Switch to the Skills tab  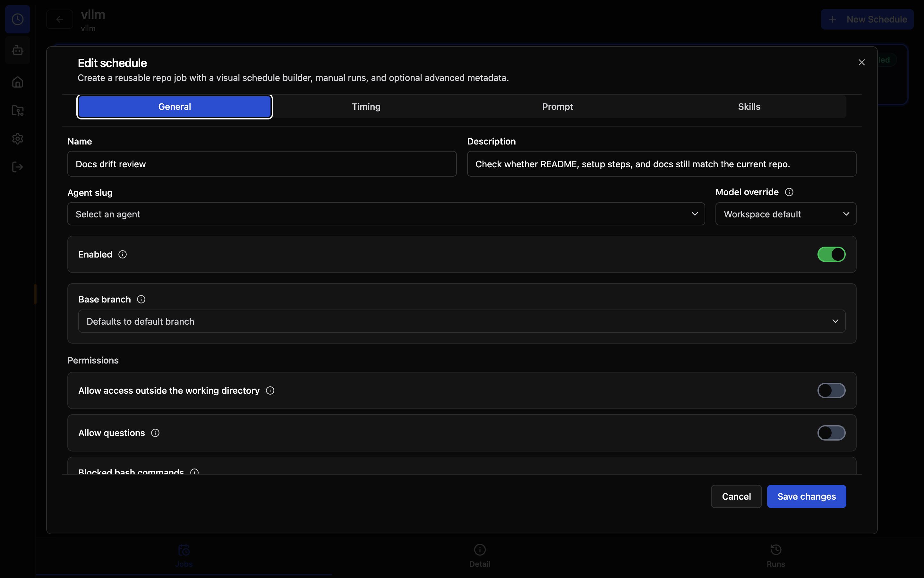[x=749, y=107]
